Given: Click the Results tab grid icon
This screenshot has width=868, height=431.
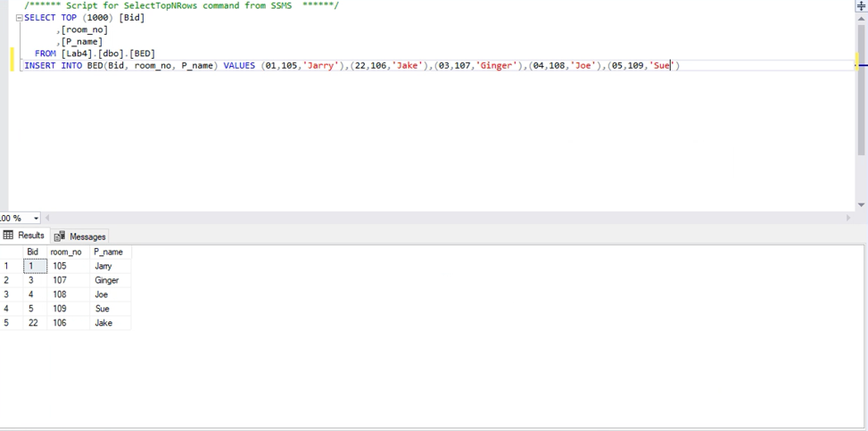Looking at the screenshot, I should click(x=8, y=236).
